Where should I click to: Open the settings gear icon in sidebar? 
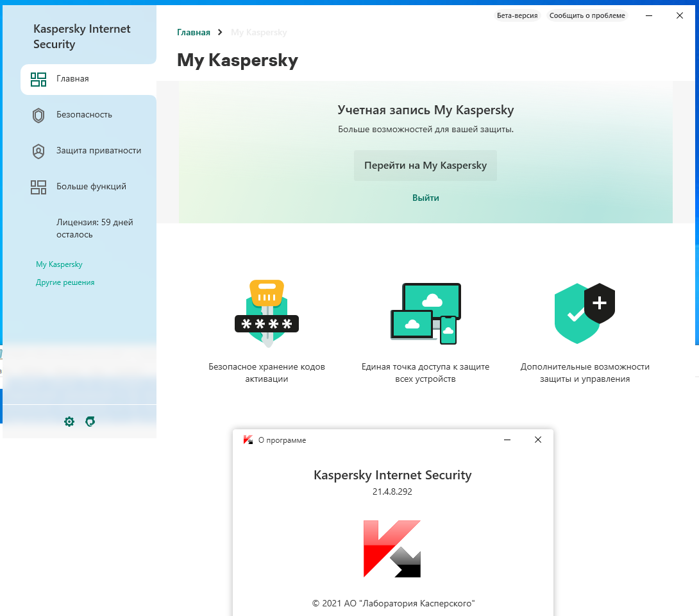coord(69,422)
